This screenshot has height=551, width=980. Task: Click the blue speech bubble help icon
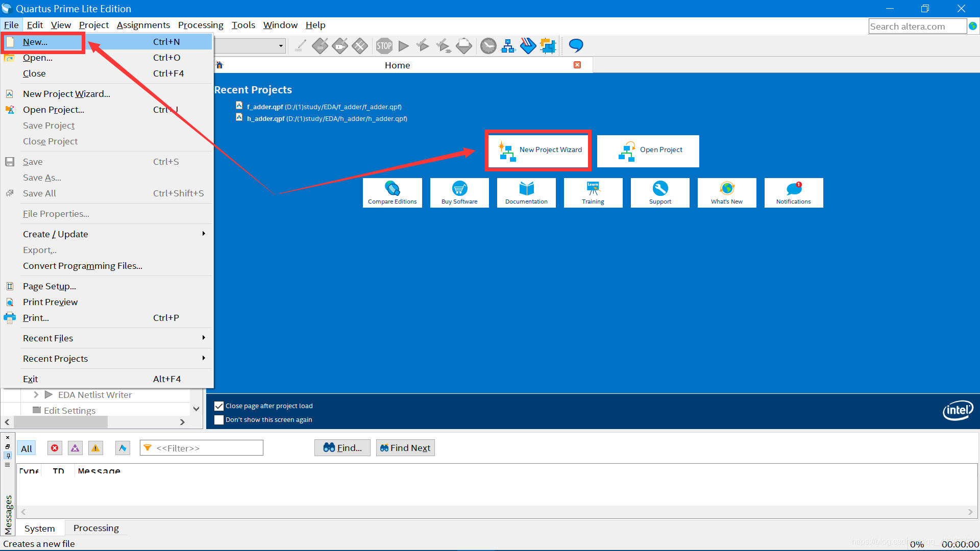click(576, 46)
